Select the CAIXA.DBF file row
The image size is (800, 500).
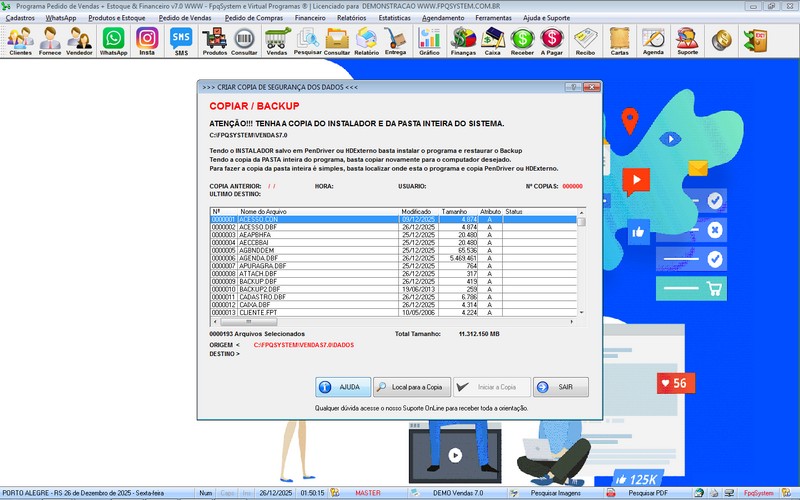coord(393,305)
